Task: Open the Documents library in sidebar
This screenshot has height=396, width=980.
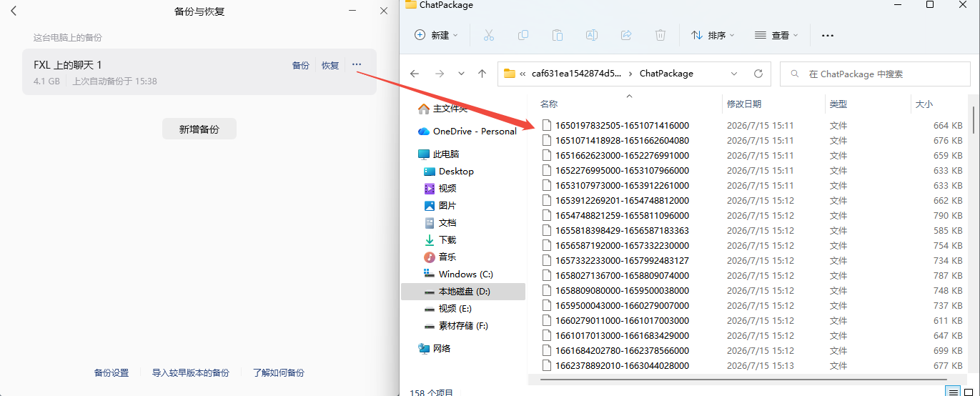Action: tap(440, 223)
